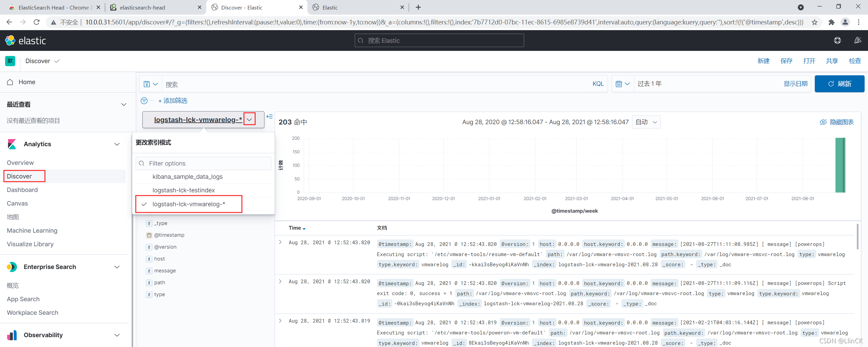Collapse the 最近查看 section
This screenshot has width=868, height=347.
[124, 104]
